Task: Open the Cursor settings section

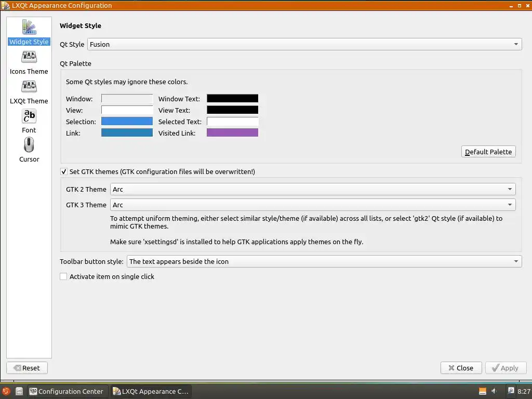Action: [29, 150]
